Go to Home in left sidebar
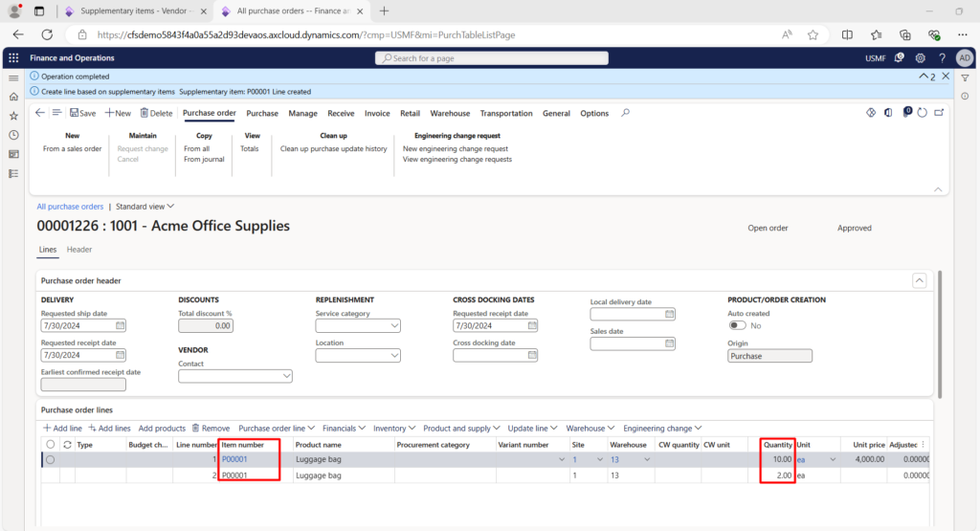 [x=13, y=97]
